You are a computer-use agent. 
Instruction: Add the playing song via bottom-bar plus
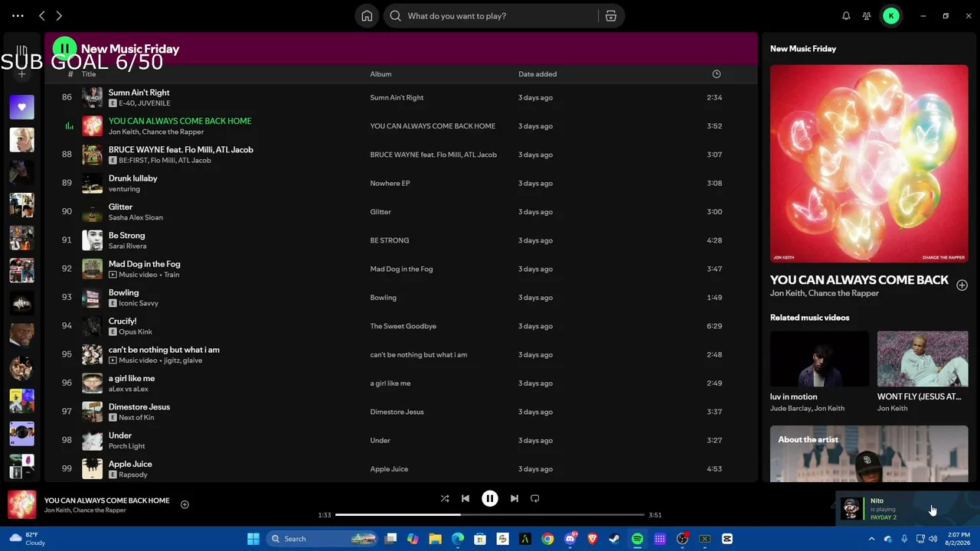(x=185, y=504)
